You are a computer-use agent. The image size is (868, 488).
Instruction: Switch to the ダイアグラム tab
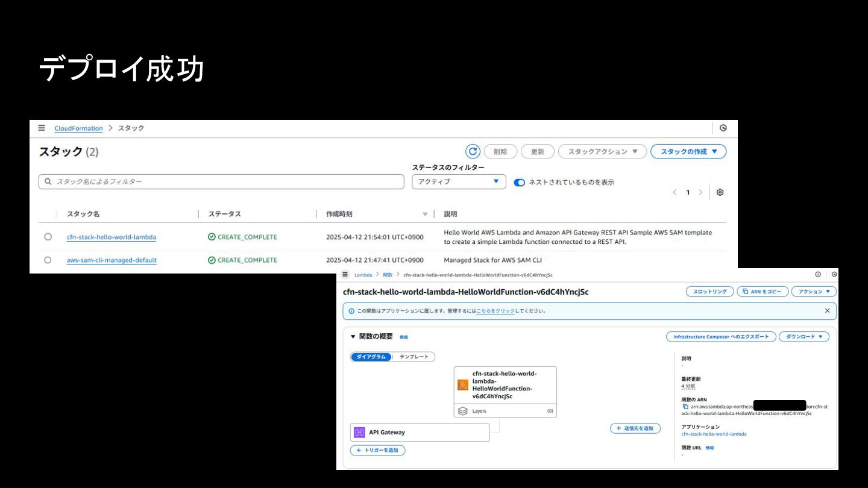(371, 357)
